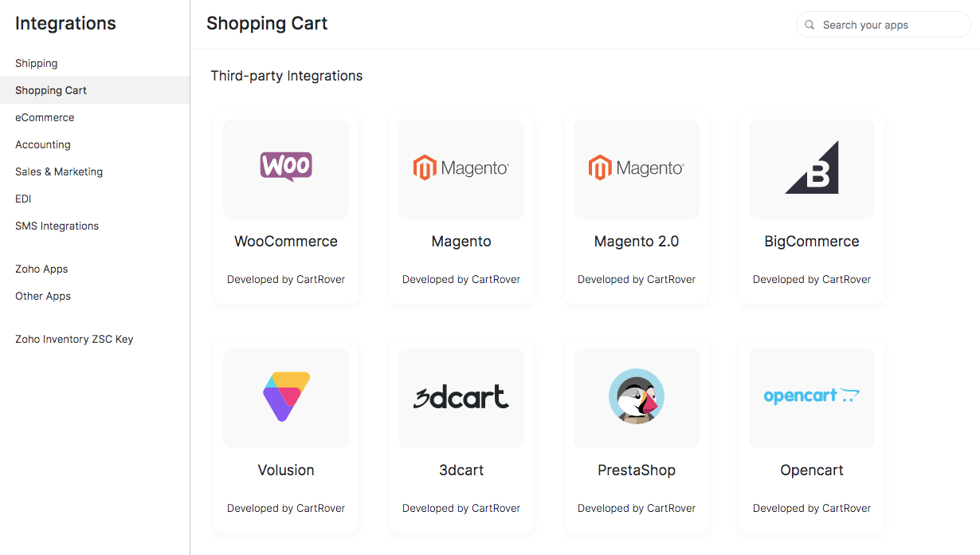Image resolution: width=980 pixels, height=555 pixels.
Task: Open the Shipping integrations section
Action: [x=36, y=63]
